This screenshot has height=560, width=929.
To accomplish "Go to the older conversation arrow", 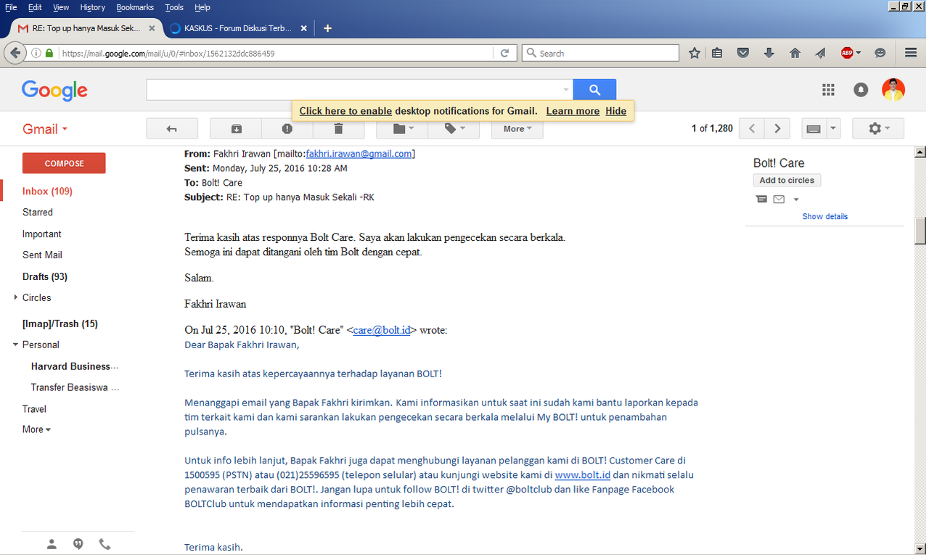I will [777, 128].
